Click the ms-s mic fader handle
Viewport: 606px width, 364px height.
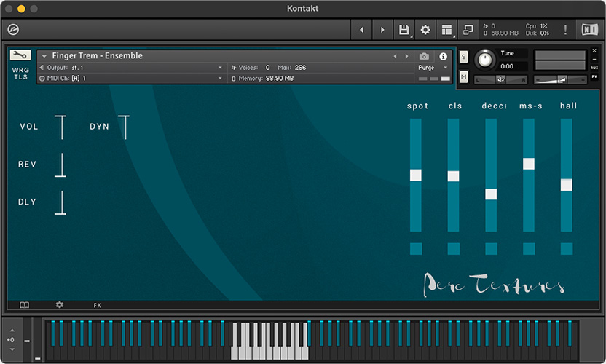tap(529, 164)
